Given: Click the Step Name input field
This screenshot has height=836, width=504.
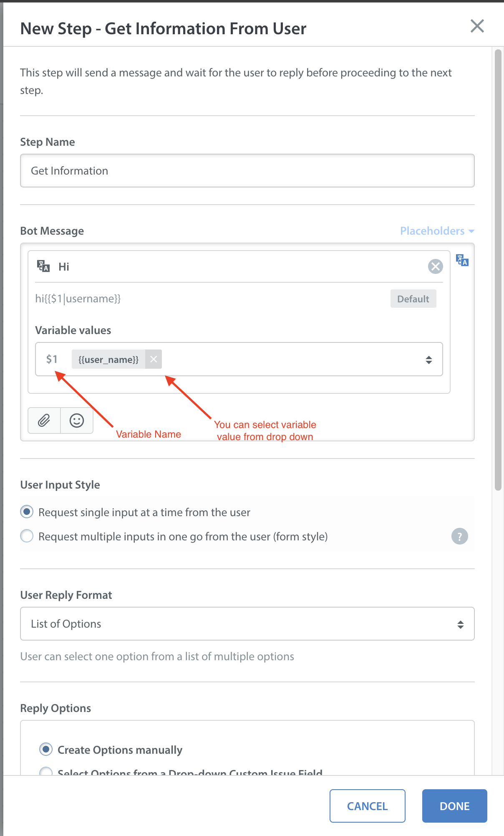Looking at the screenshot, I should point(247,171).
